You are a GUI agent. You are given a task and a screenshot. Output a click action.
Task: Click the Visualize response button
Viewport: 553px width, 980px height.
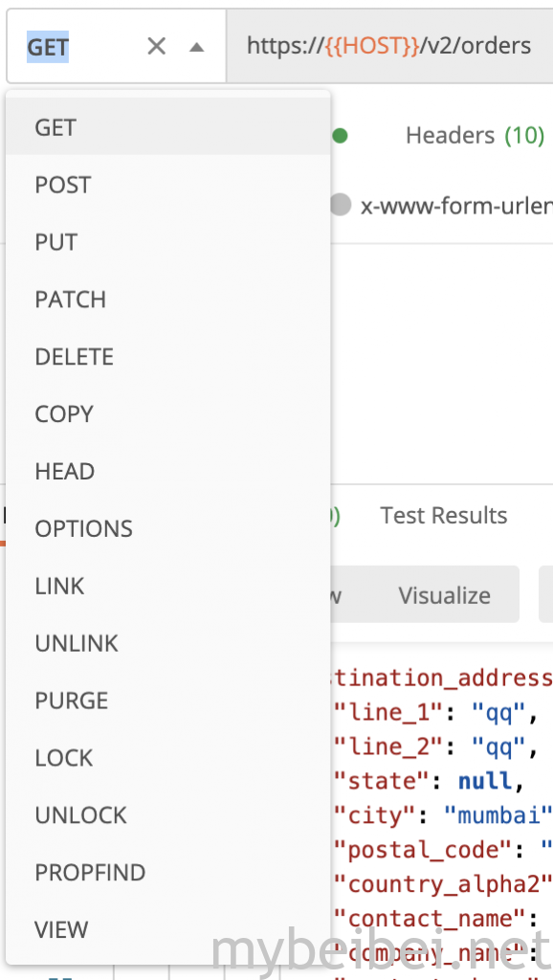pos(444,595)
